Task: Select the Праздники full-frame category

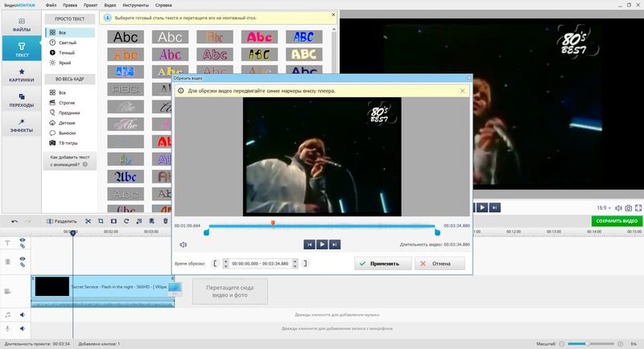Action: (x=70, y=113)
